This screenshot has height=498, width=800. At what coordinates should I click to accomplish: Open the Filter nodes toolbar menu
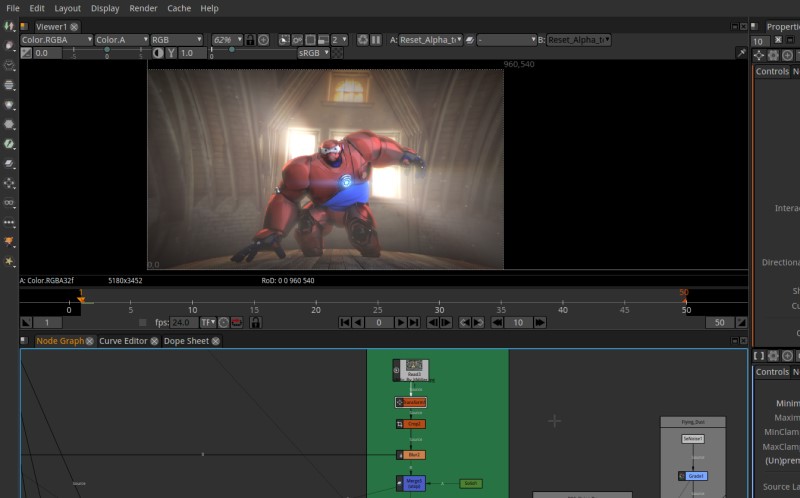click(9, 124)
